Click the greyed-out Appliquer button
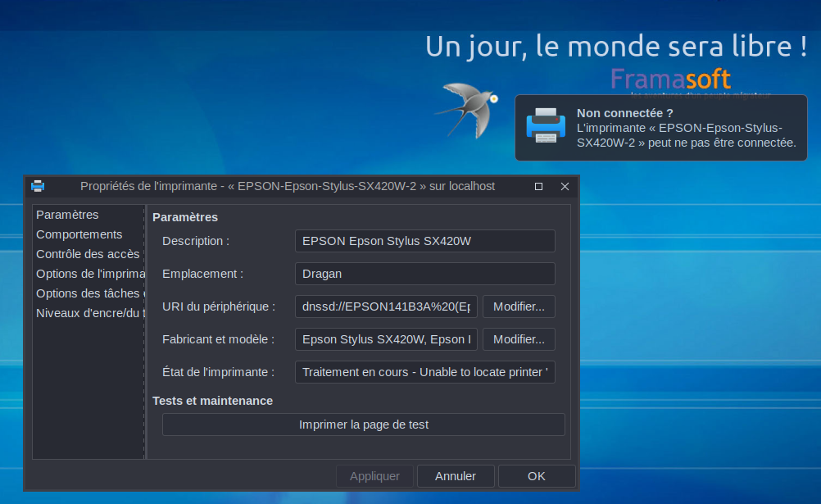This screenshot has height=504, width=821. [375, 476]
